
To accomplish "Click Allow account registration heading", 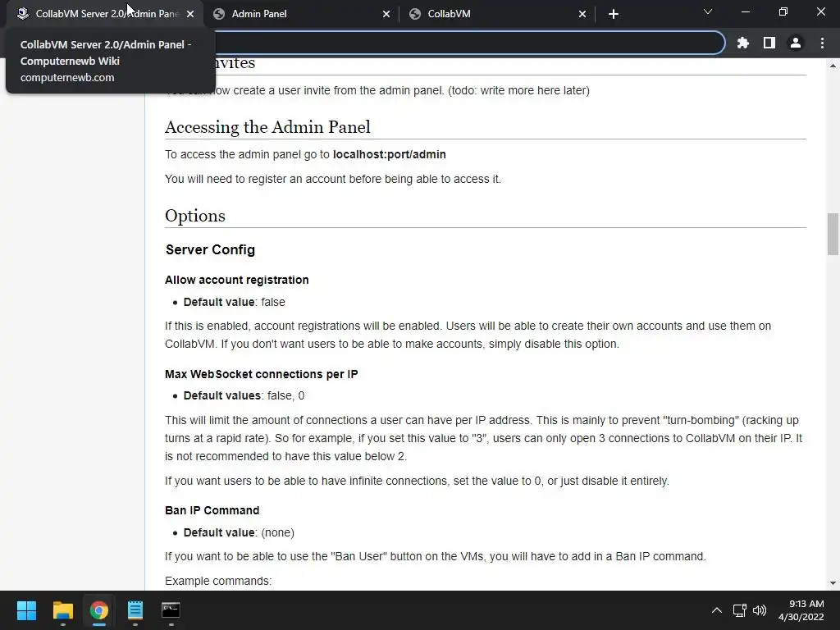I will (x=237, y=280).
